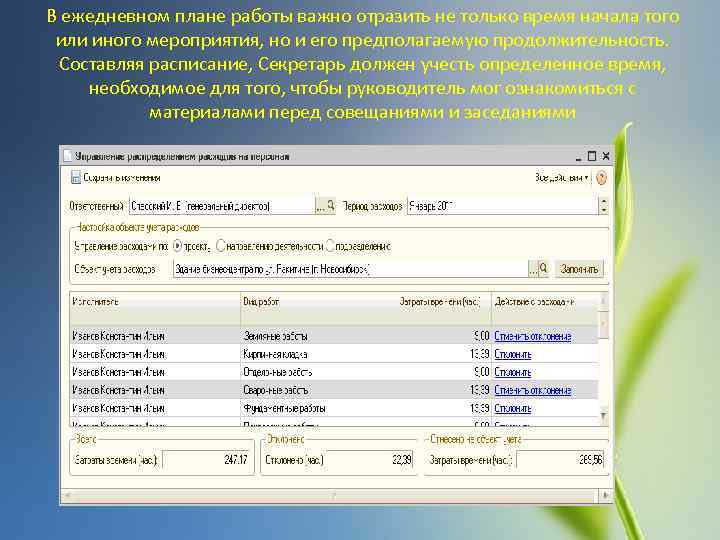Click the Ответственный input field
Screen dimensions: 720x540
(222, 206)
